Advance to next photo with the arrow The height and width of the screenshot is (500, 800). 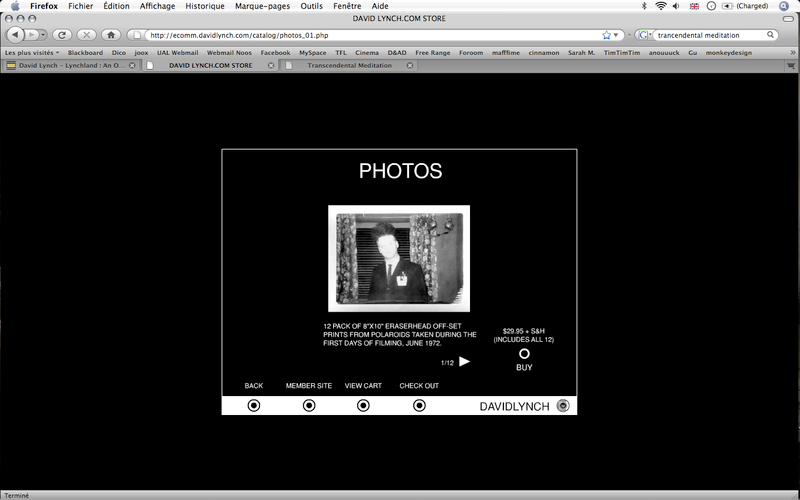464,362
